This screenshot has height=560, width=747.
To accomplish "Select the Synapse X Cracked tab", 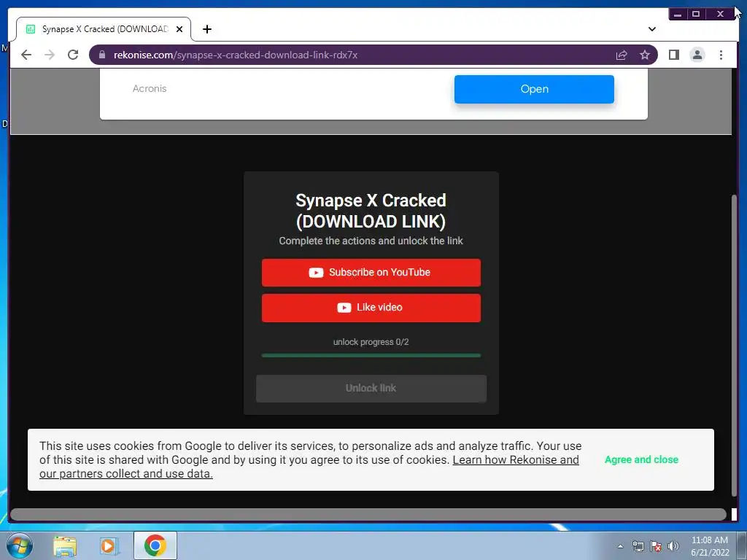I will click(x=104, y=29).
